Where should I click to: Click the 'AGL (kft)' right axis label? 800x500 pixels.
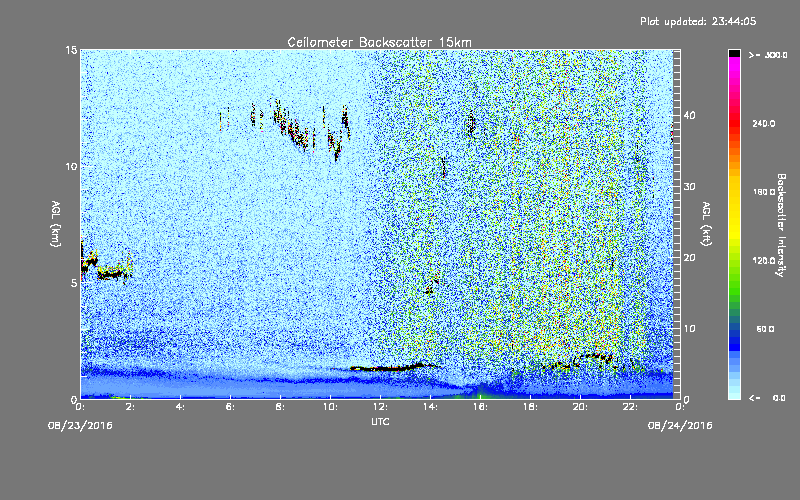[x=706, y=223]
